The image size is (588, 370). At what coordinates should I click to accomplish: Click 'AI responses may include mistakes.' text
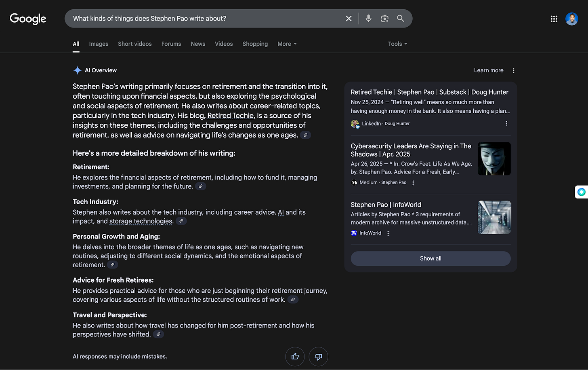(120, 357)
